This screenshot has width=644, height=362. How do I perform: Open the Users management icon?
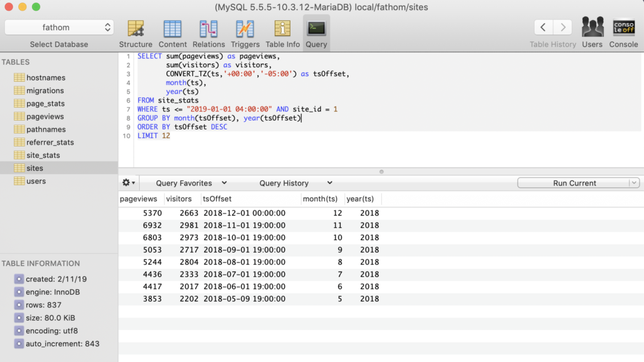coord(592,33)
